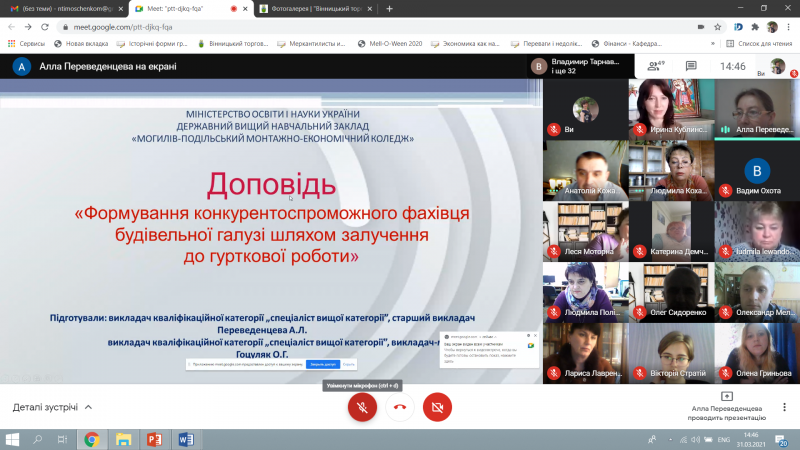
Task: Click your own avatar in Meet top bar
Action: click(x=778, y=66)
